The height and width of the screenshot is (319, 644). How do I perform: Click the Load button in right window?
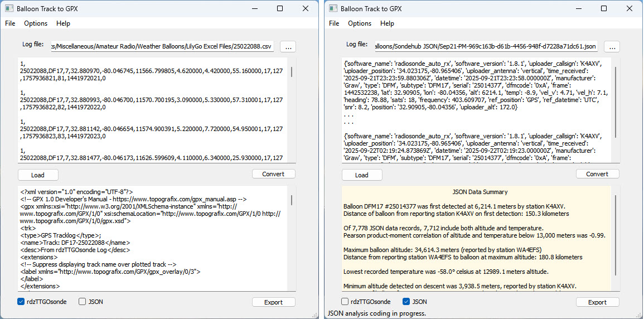click(362, 175)
